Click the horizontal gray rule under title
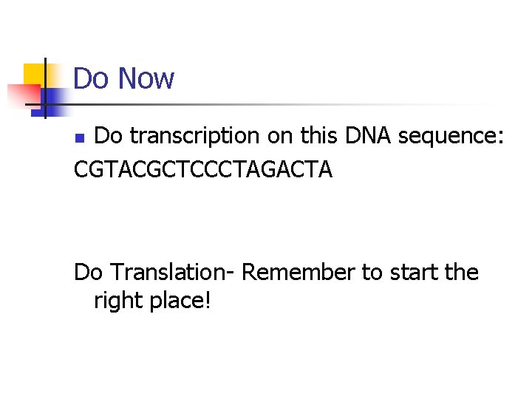Viewport: 532px width, 399px height. (296, 105)
